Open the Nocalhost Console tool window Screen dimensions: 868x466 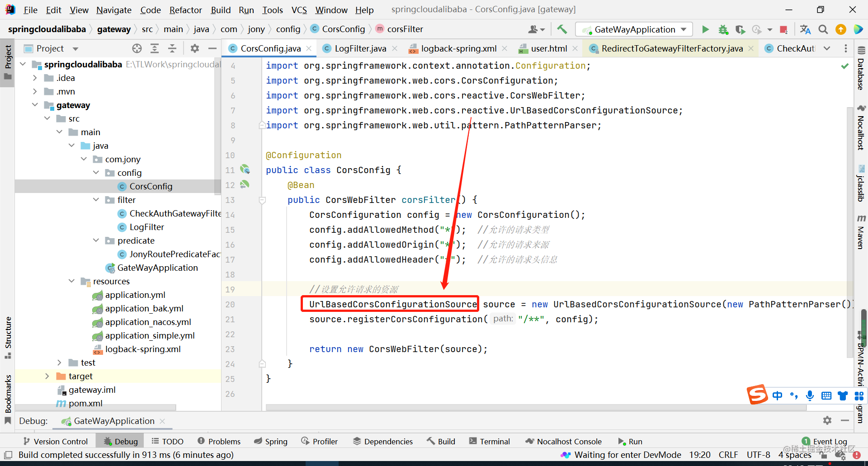point(564,441)
